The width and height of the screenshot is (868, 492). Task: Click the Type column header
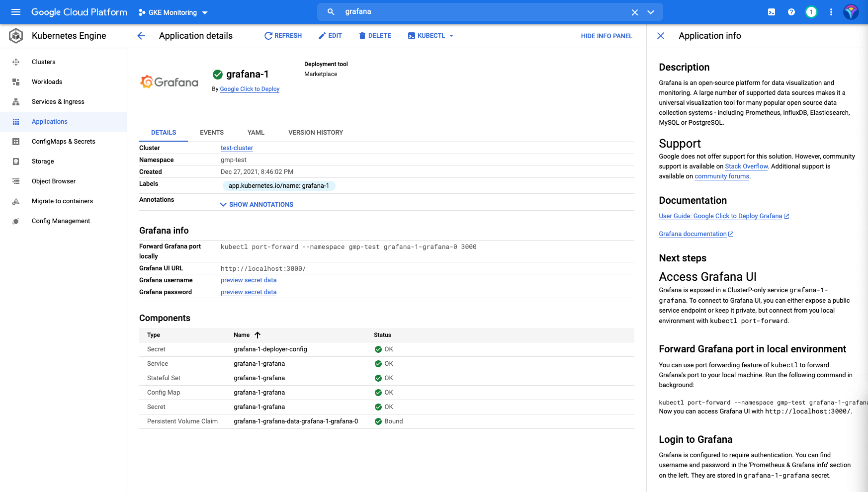(154, 335)
